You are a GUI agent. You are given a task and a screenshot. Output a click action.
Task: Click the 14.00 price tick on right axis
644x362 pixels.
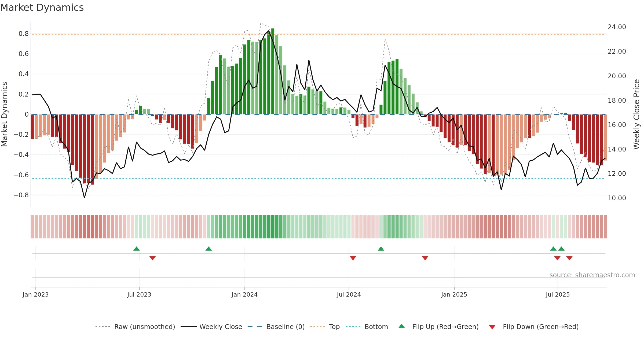617,149
